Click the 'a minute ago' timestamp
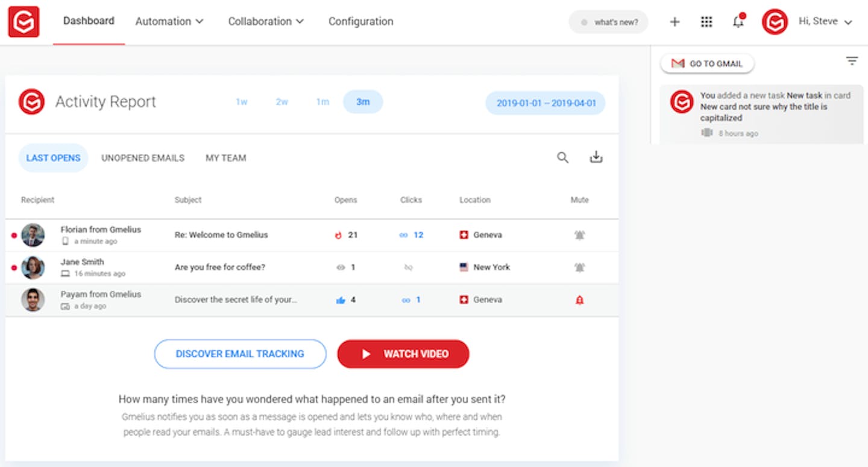This screenshot has height=467, width=868. tap(96, 241)
